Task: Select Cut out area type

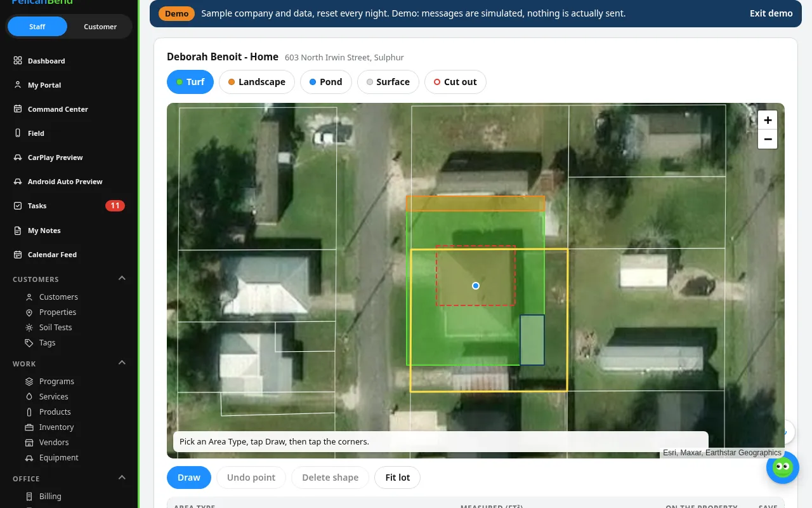Action: click(455, 82)
